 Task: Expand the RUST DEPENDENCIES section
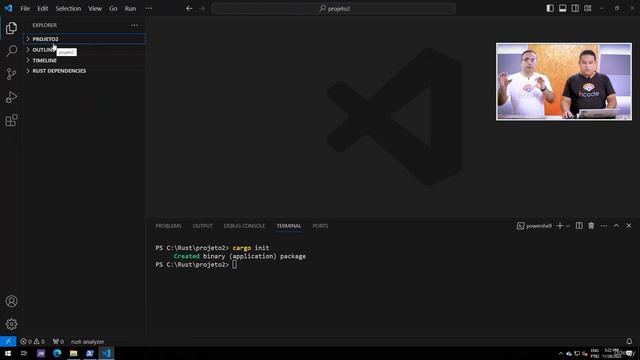click(x=84, y=71)
